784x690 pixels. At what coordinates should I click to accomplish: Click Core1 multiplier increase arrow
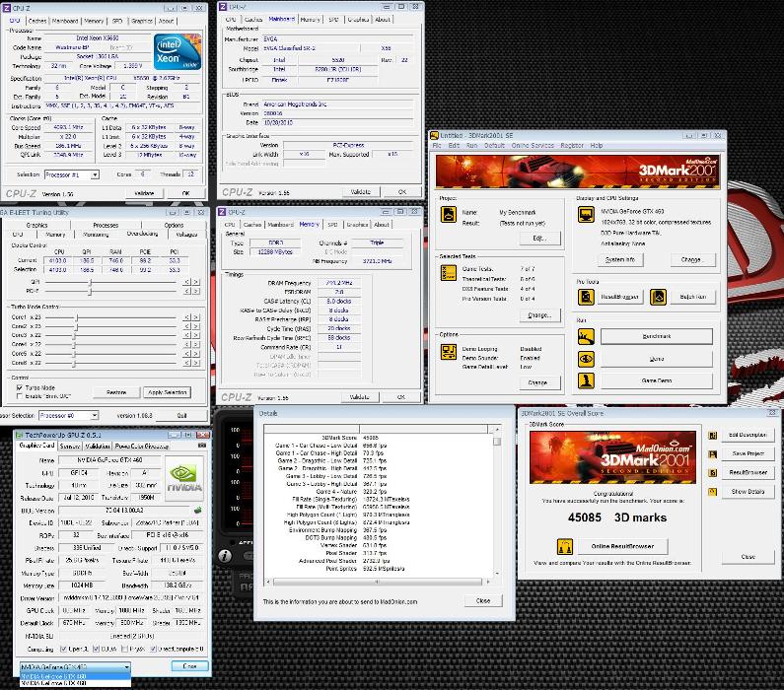[196, 317]
